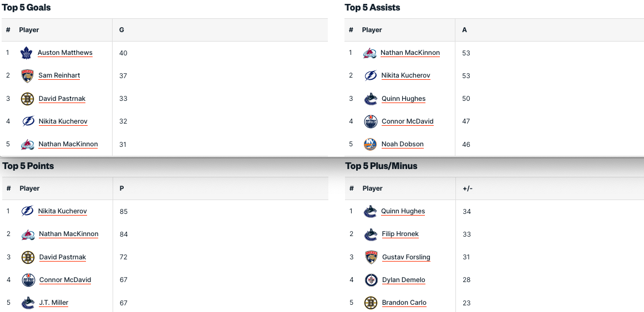Click the G column header in Top 5 Goals
The image size is (644, 312).
[121, 30]
